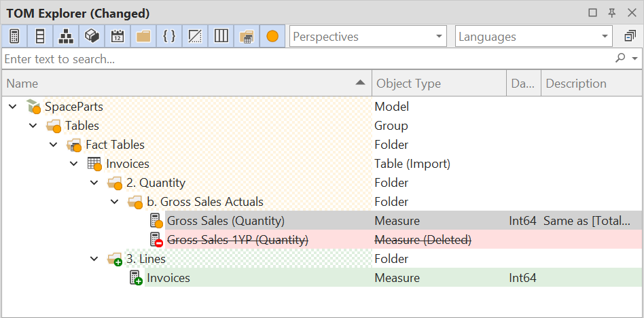Collapse the 2. Quantity folder
Viewport: 644px width, 318px height.
(x=94, y=183)
